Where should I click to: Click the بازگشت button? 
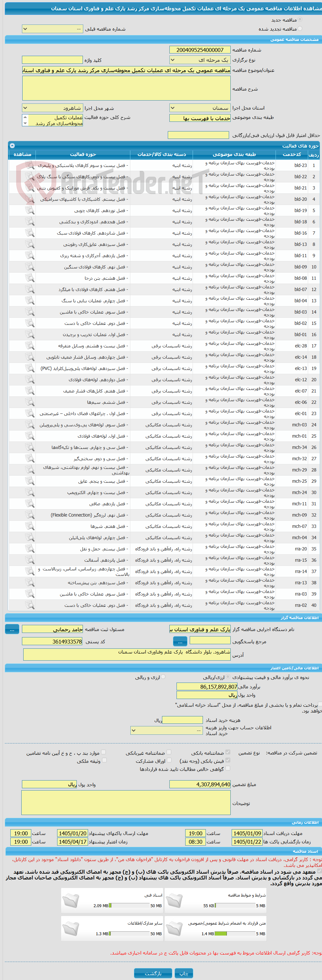(153, 973)
